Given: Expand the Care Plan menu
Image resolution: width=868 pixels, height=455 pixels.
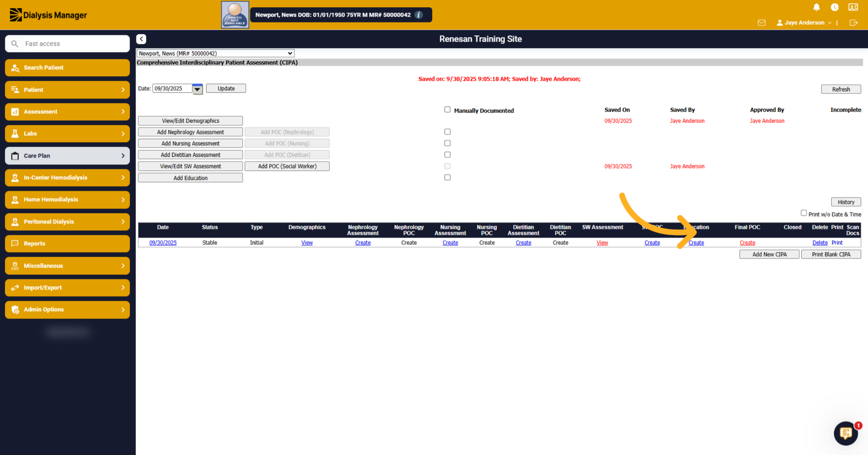Looking at the screenshot, I should click(67, 156).
